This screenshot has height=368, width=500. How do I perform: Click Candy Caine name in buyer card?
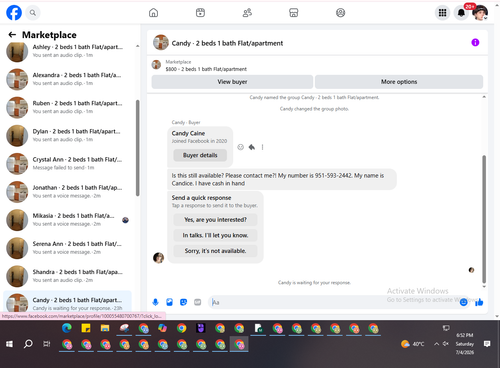[x=188, y=133]
